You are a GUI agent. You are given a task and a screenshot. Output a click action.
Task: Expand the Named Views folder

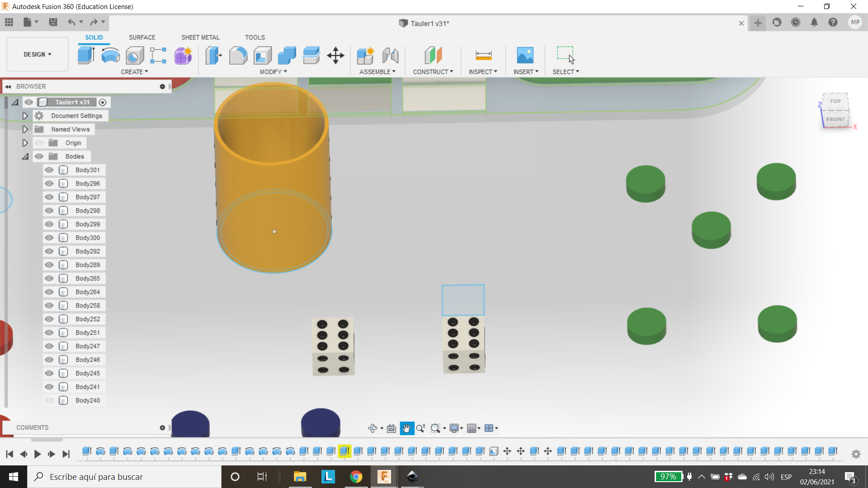tap(24, 129)
